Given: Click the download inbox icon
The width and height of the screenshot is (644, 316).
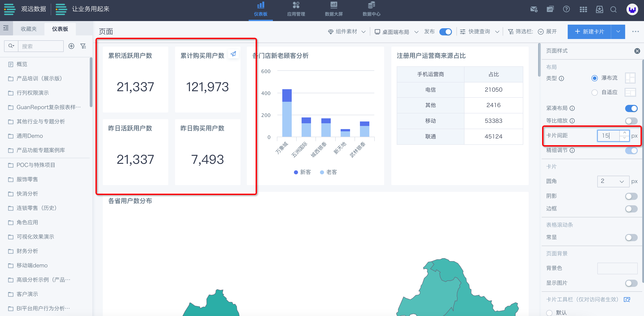Looking at the screenshot, I should coord(599,9).
